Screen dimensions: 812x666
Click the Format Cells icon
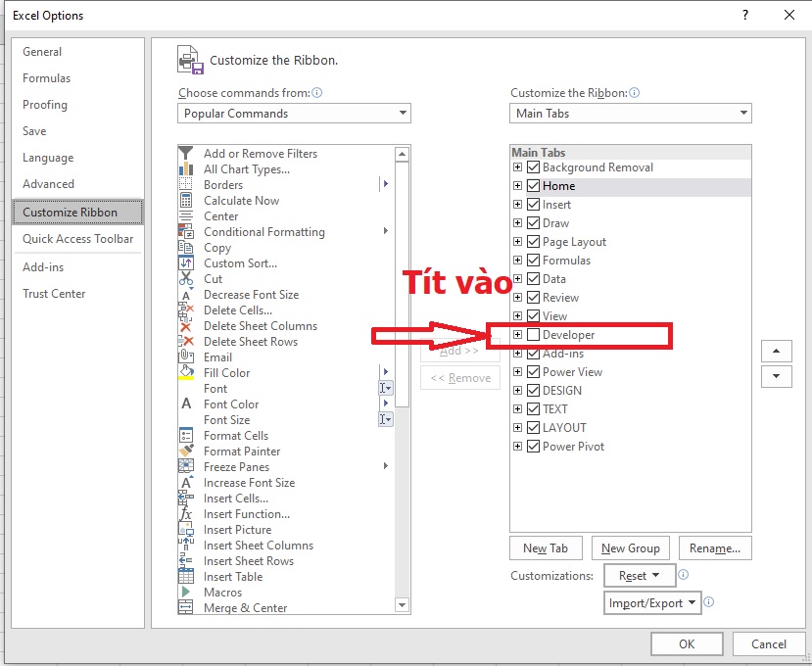coord(186,435)
